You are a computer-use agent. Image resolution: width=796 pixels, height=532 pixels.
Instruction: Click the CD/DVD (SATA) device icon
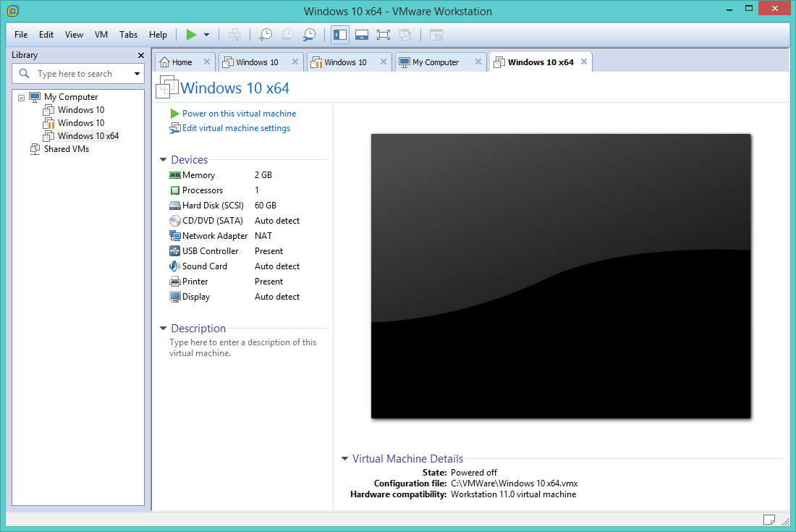tap(174, 221)
